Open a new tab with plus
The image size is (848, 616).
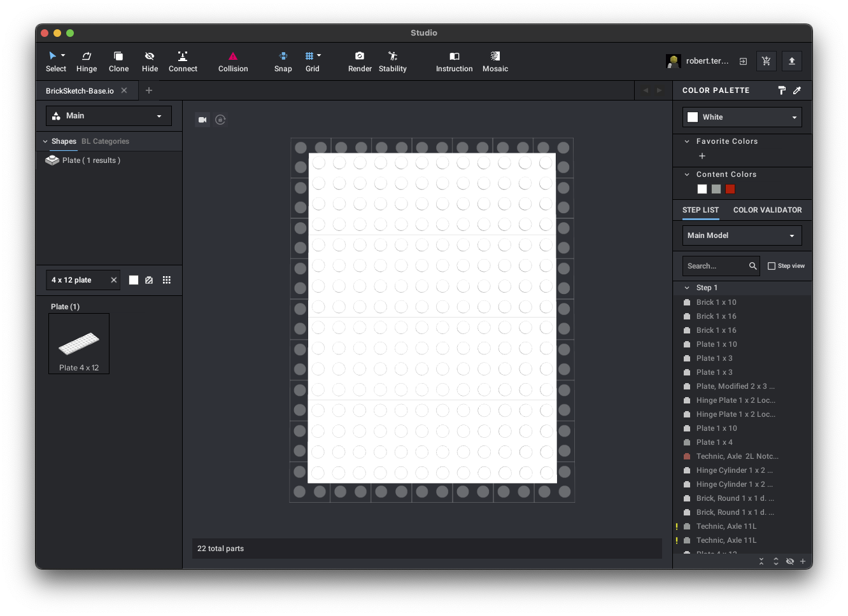pyautogui.click(x=149, y=90)
